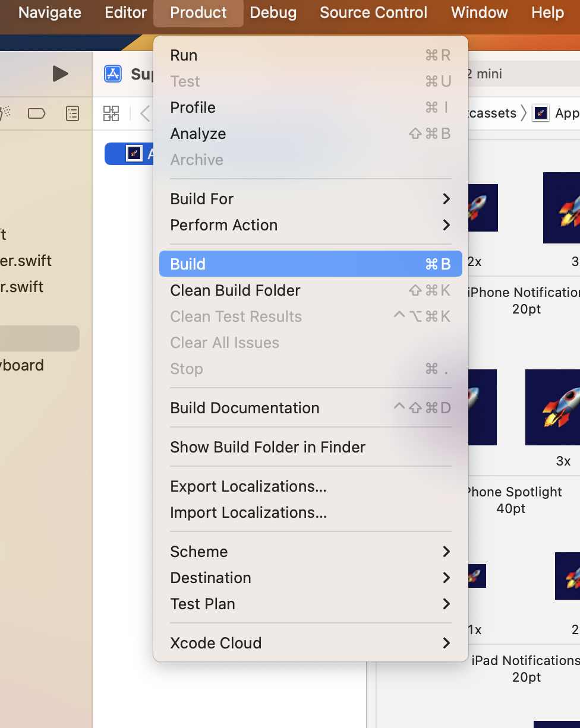Screen dimensions: 580x728
Task: Choose Import Localizations…
Action: (311, 512)
